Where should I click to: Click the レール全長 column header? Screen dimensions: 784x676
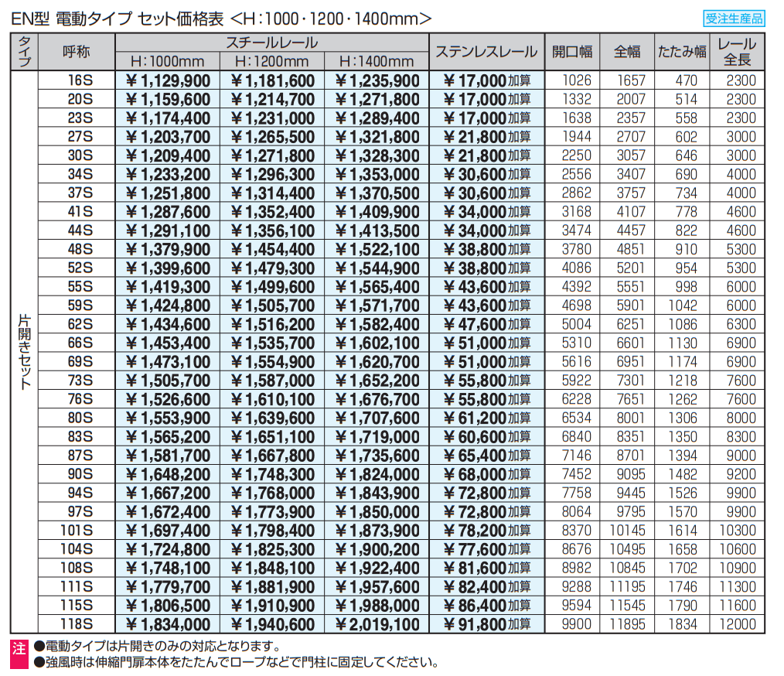pyautogui.click(x=736, y=53)
